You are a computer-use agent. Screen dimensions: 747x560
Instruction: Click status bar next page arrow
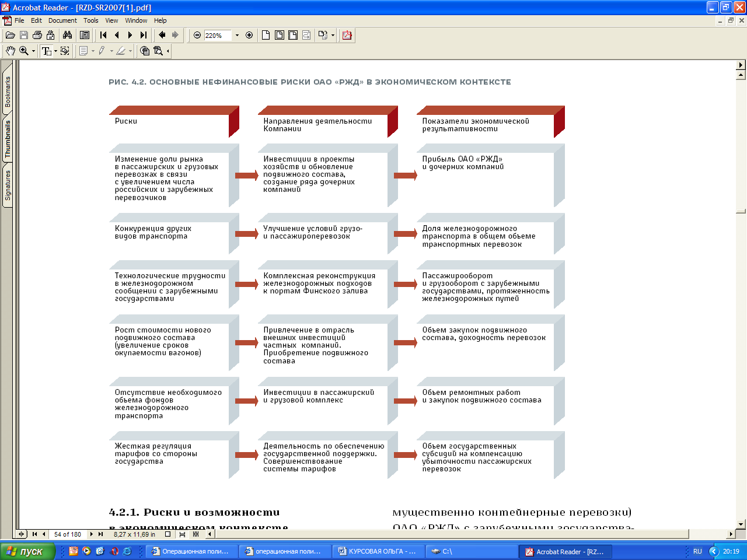pos(92,534)
